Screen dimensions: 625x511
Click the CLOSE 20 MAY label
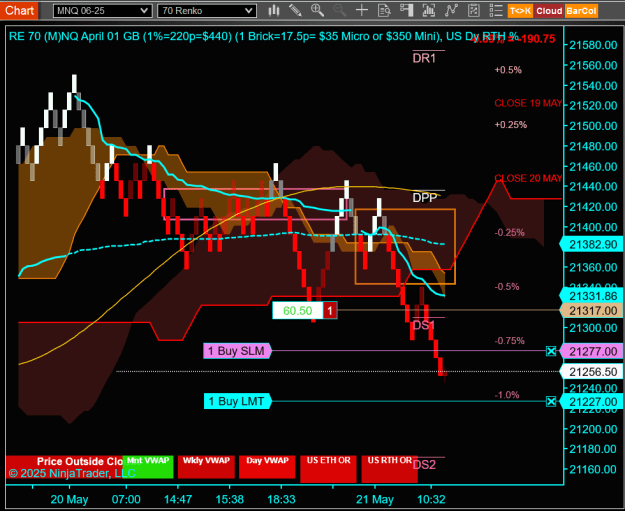pyautogui.click(x=528, y=178)
